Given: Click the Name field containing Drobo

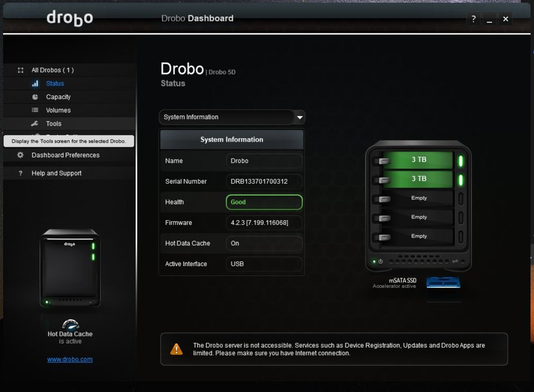Looking at the screenshot, I should tap(264, 161).
